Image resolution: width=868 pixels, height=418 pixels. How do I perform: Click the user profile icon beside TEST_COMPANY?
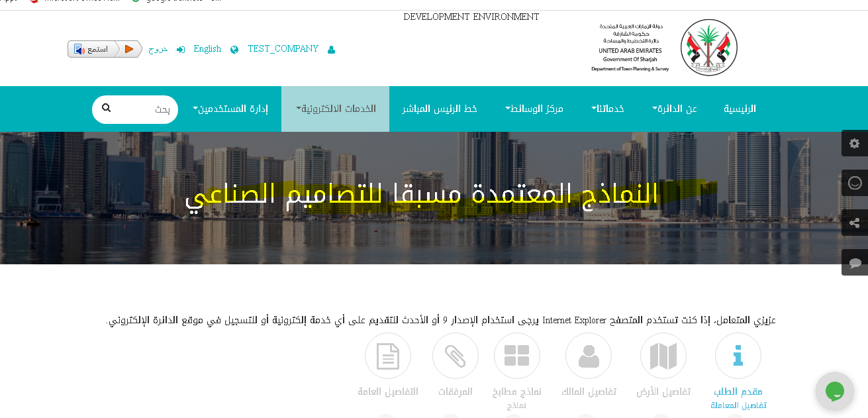331,50
